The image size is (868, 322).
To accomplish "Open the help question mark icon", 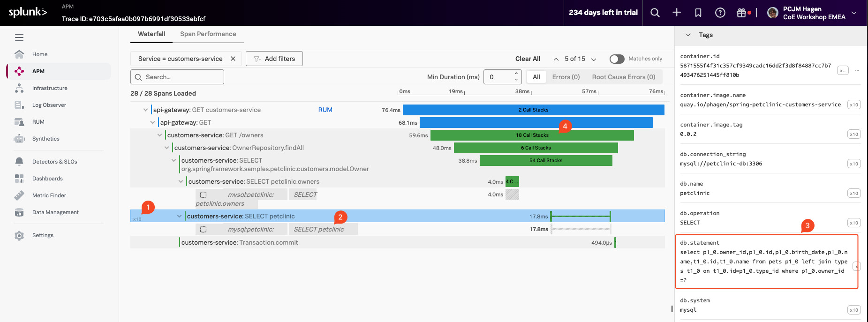I will [x=720, y=13].
